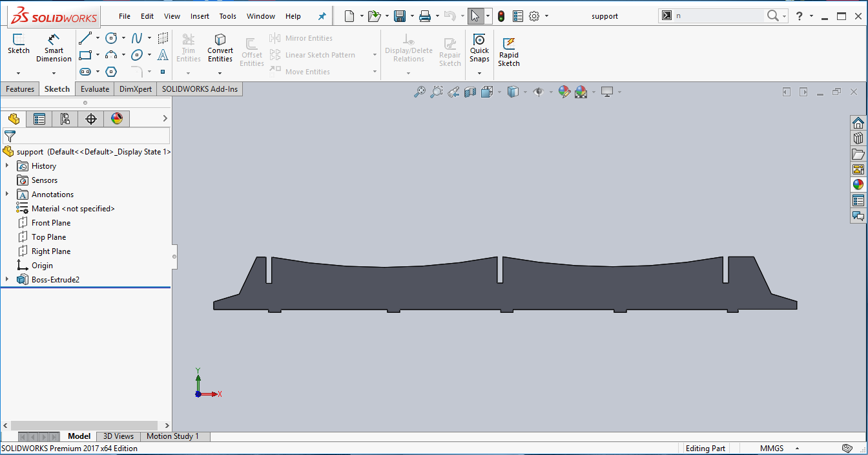Select the Straight Slot tool

[85, 72]
